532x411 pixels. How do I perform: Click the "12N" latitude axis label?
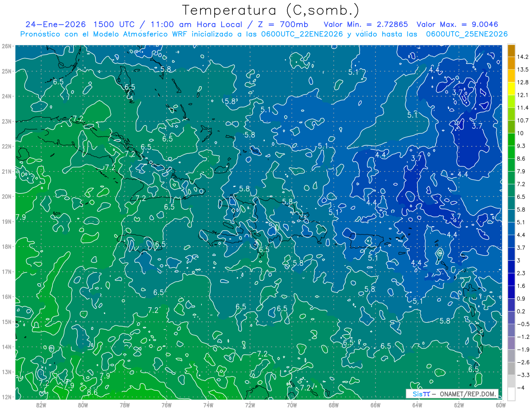point(6,397)
